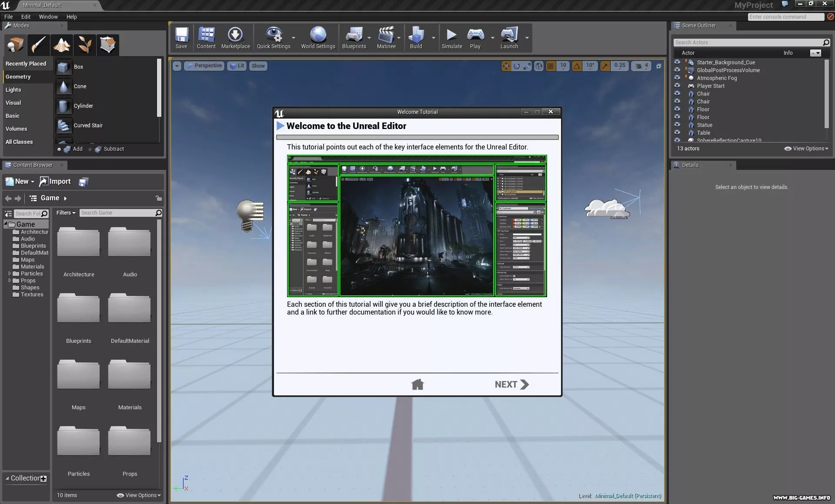Open World Settings from the toolbar
This screenshot has height=504, width=835.
[318, 38]
